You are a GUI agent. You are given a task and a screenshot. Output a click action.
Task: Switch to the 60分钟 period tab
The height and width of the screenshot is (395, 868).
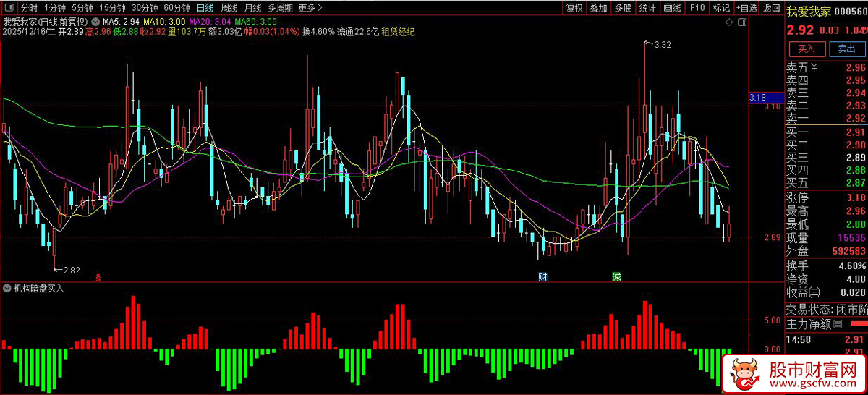[176, 8]
